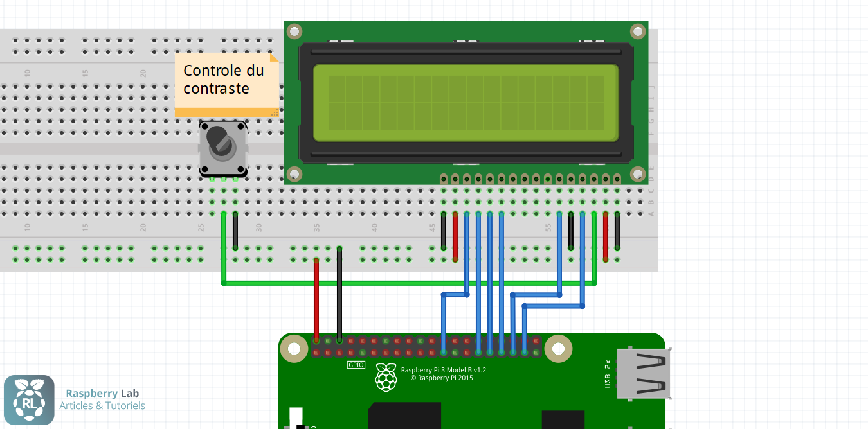Select the red power wire to the Pi
Image resolution: width=868 pixels, height=429 pixels.
point(316,302)
